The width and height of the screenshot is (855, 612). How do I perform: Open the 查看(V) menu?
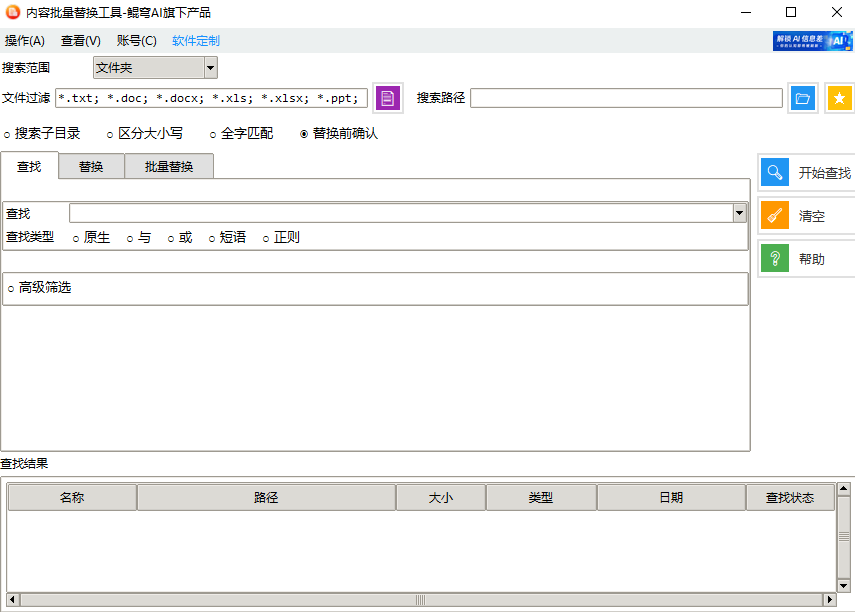[x=79, y=41]
